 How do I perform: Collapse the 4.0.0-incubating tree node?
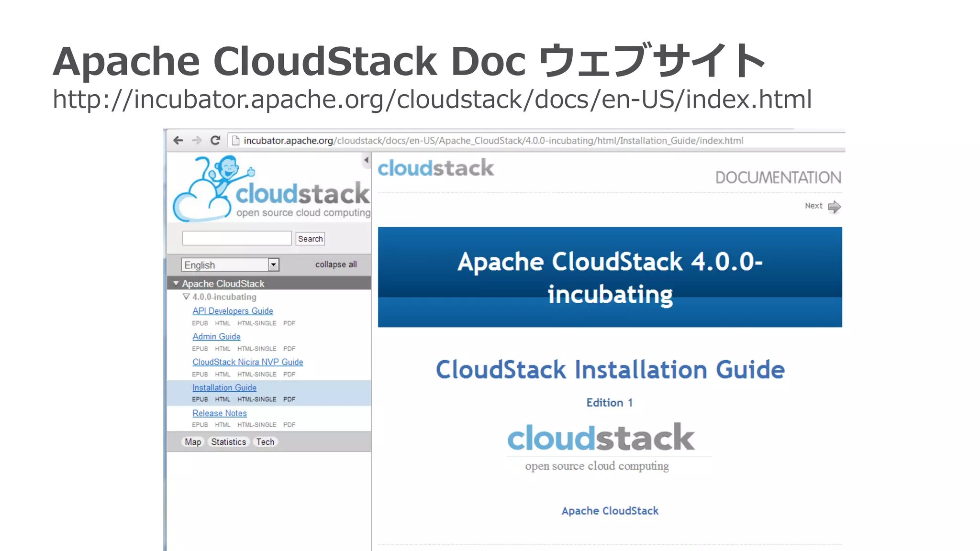pos(186,297)
